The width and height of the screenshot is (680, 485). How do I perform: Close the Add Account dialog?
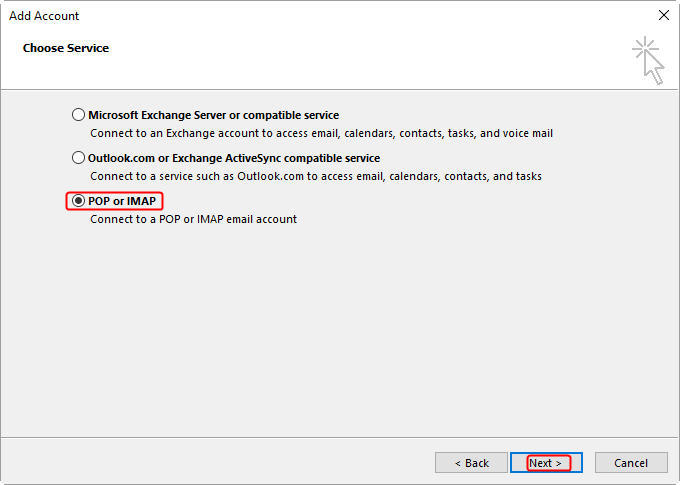click(664, 15)
